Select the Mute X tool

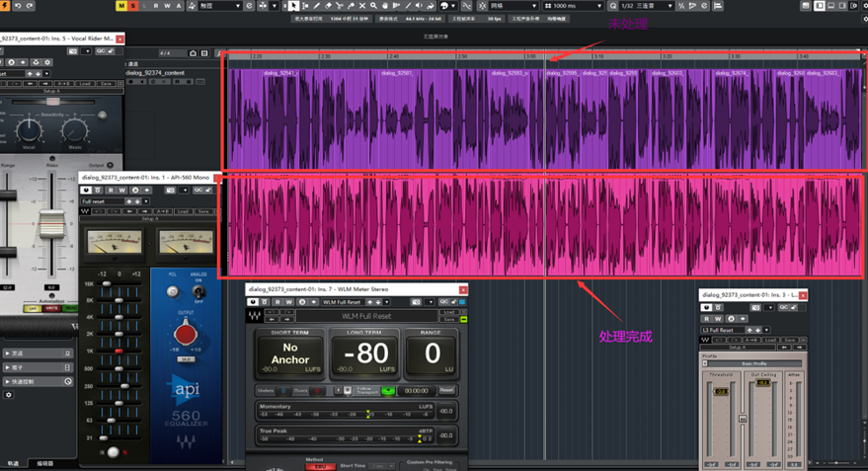click(x=362, y=6)
